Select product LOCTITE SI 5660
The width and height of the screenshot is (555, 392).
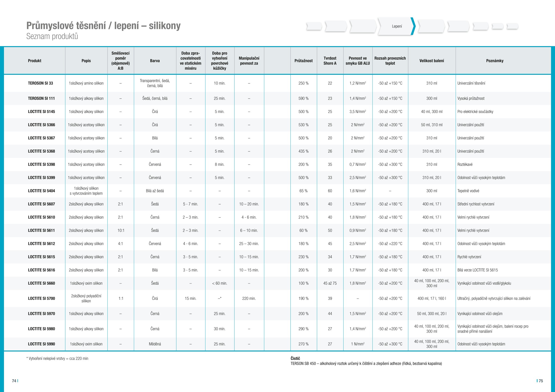pyautogui.click(x=41, y=283)
